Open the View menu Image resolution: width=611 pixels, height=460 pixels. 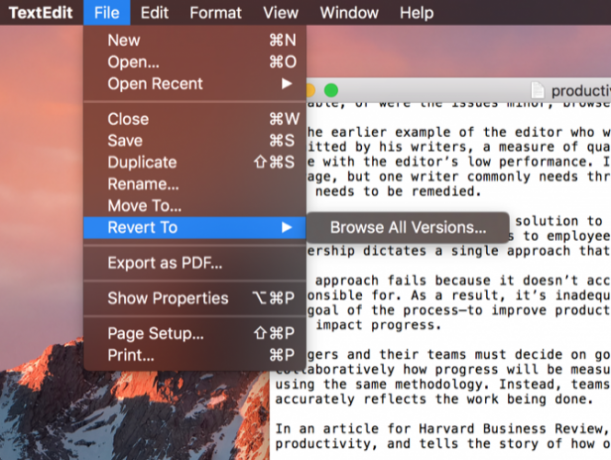[281, 13]
